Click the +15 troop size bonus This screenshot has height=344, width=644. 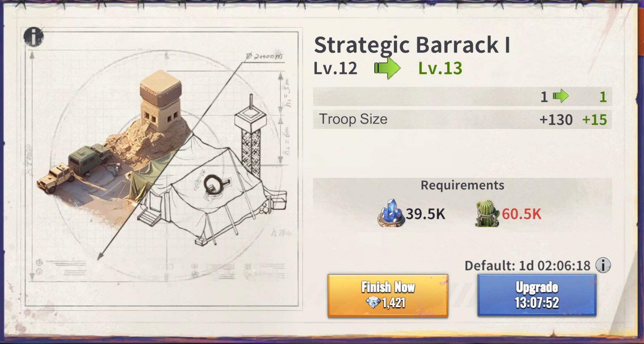594,120
